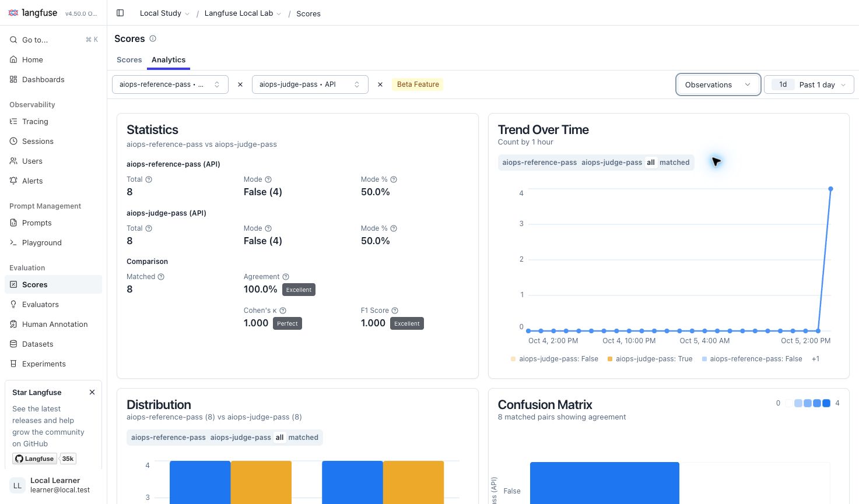Click help icon next to Cohen's κ

pos(283,311)
